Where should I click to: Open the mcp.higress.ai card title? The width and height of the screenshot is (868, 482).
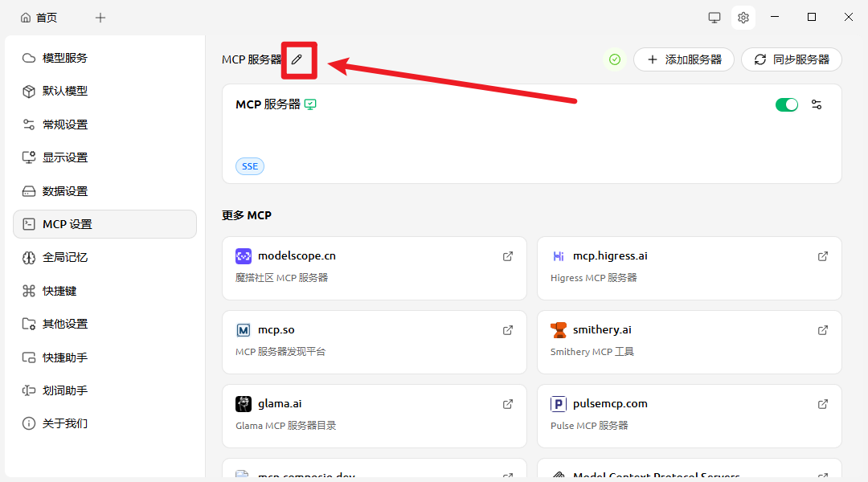610,255
